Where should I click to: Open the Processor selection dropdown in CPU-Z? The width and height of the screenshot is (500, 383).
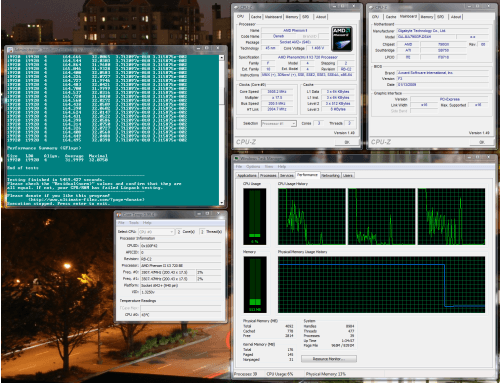tap(279, 123)
